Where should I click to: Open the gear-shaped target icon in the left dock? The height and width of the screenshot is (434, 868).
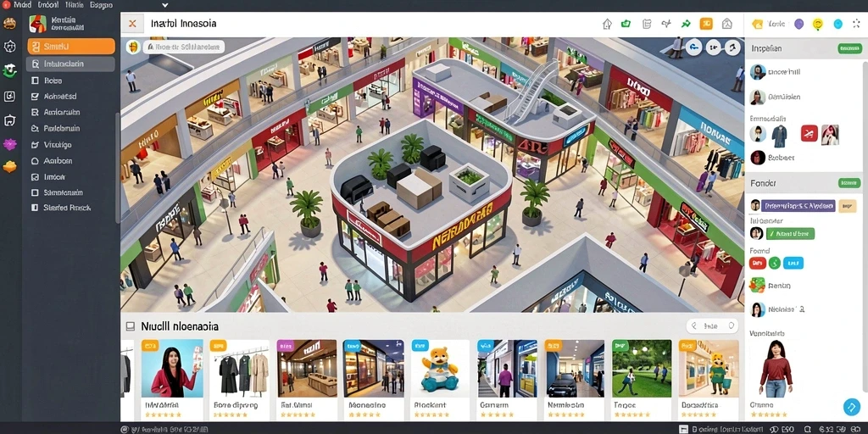pos(9,47)
